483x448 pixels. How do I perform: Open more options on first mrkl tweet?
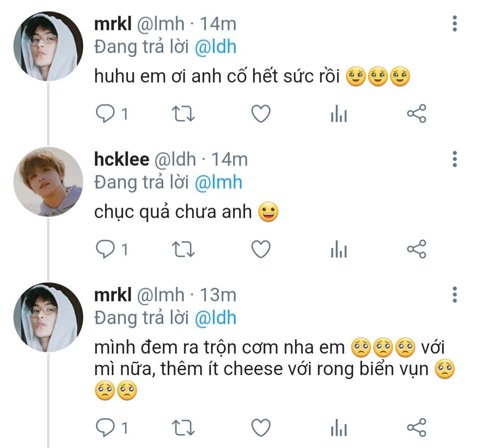[x=454, y=23]
